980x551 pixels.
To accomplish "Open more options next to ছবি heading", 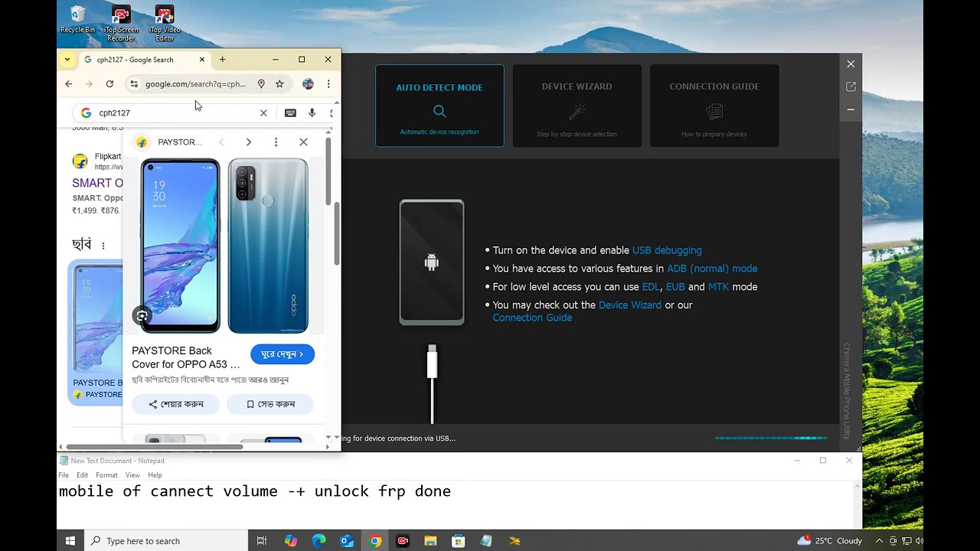I will (103, 246).
